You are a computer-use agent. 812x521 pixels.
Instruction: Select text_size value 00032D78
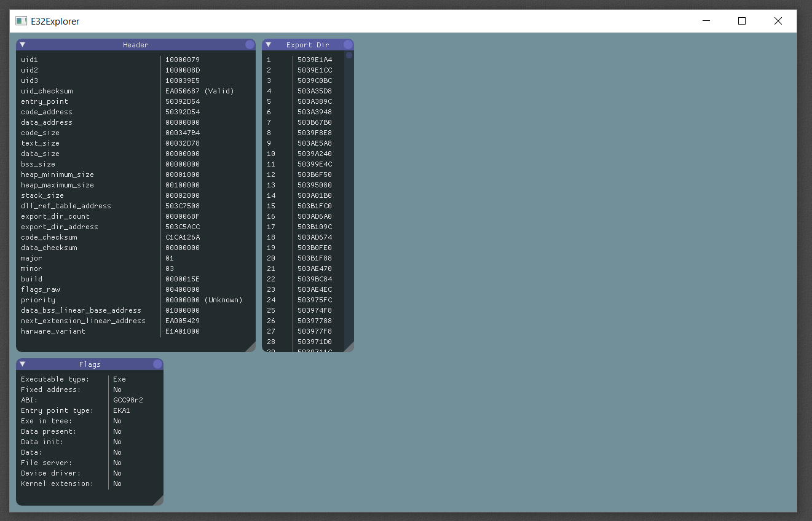tap(183, 143)
